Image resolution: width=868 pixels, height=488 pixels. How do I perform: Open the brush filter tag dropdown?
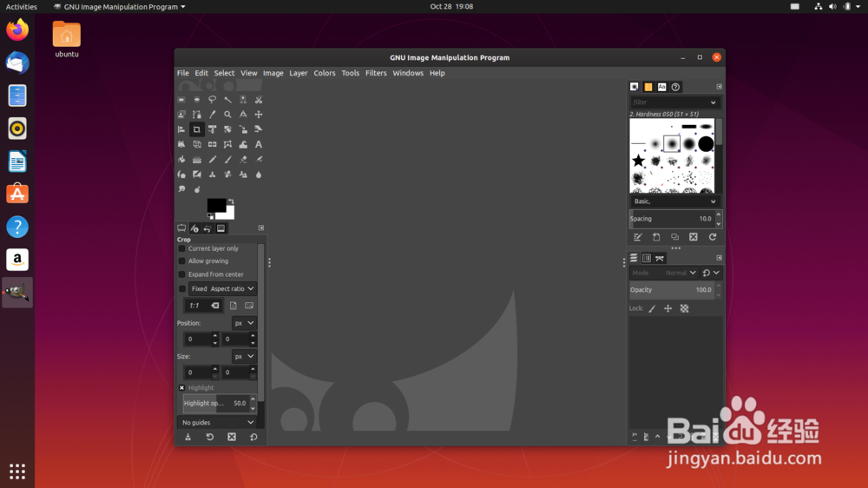pos(713,102)
